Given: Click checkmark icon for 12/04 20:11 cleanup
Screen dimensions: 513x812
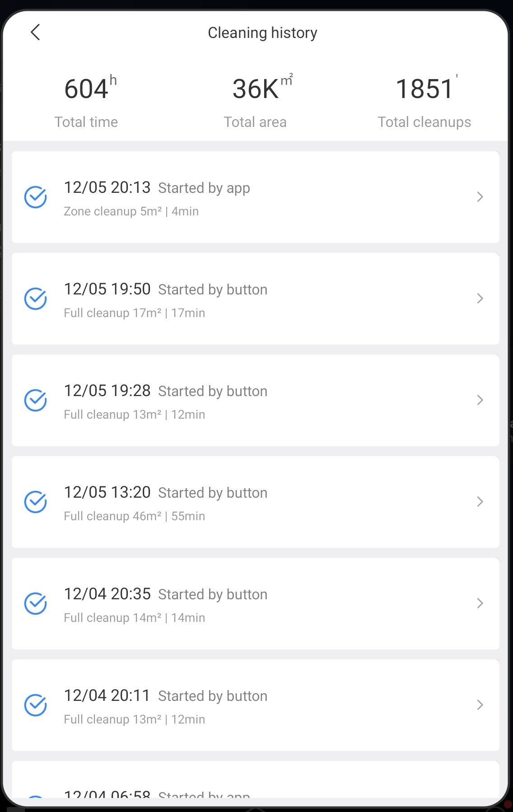Looking at the screenshot, I should pos(35,705).
